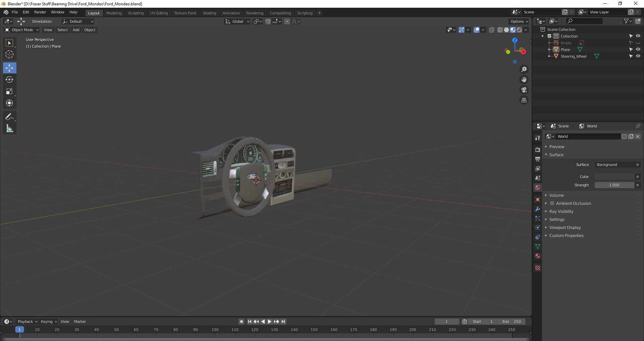This screenshot has width=644, height=341.
Task: Switch to the Sculpting workspace tab
Action: (x=136, y=13)
